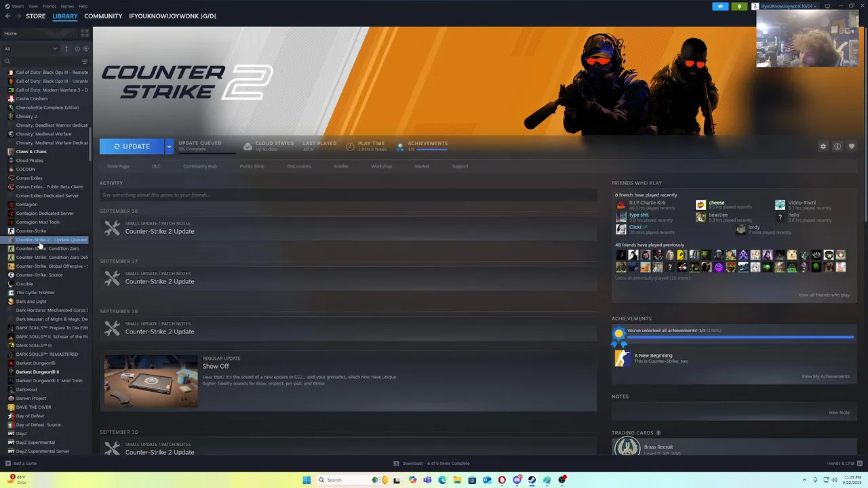The height and width of the screenshot is (488, 868).
Task: Open Downloads status in bottom bar
Action: 431,464
